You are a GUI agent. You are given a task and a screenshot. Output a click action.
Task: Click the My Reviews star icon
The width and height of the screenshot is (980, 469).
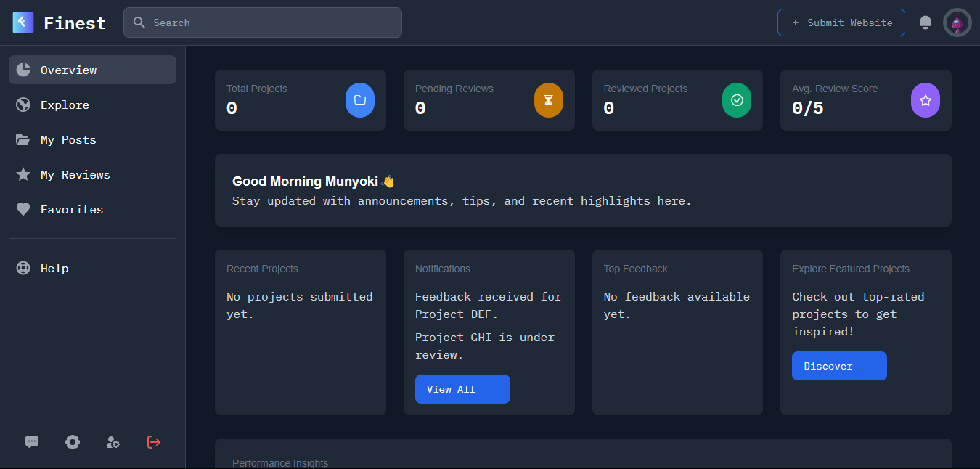tap(23, 174)
